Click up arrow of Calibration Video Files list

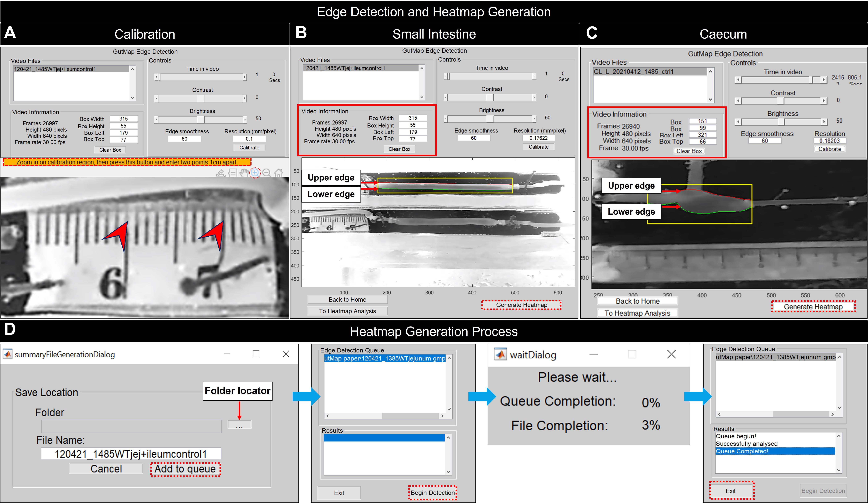tap(133, 69)
